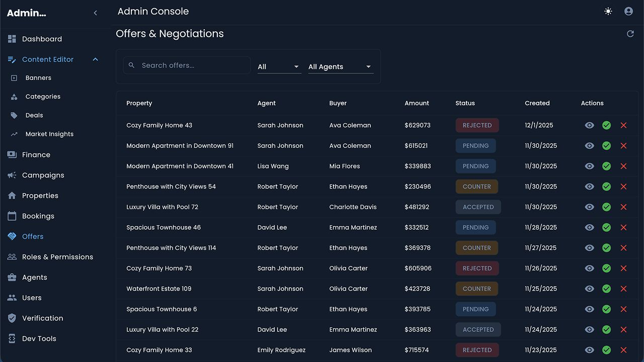The width and height of the screenshot is (644, 362).
Task: Accept the Luxury Villa with Pool 22 offer
Action: tap(606, 330)
